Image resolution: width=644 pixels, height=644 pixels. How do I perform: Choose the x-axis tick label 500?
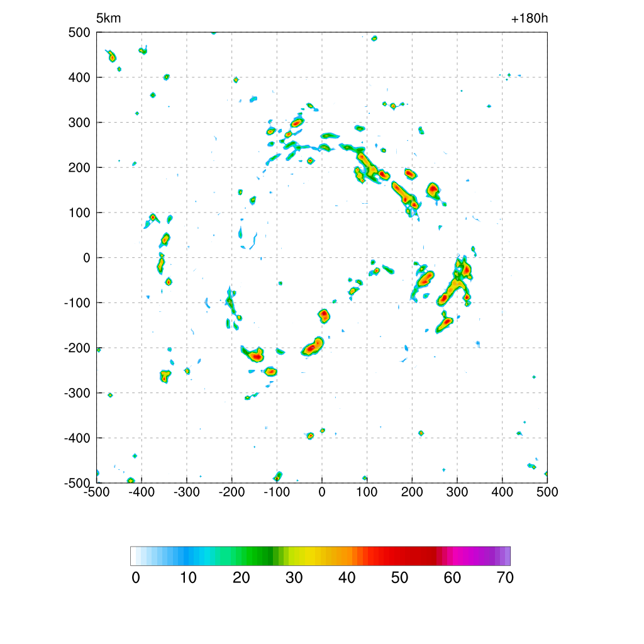pyautogui.click(x=547, y=492)
